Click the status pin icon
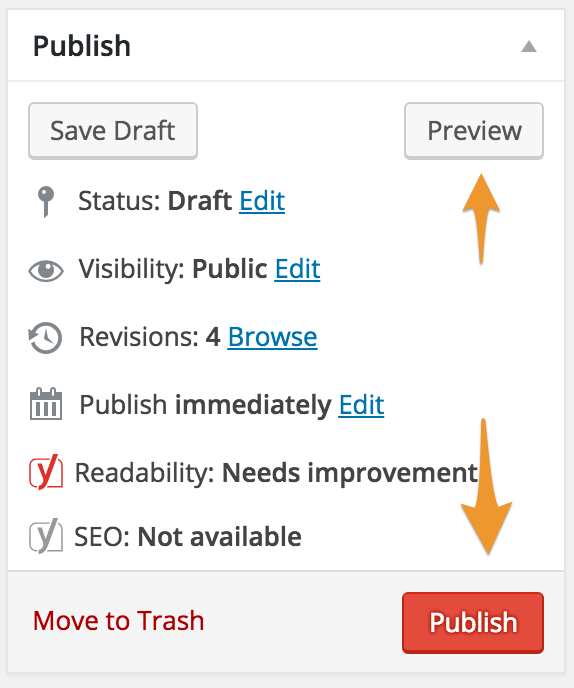This screenshot has height=688, width=574. pos(46,201)
